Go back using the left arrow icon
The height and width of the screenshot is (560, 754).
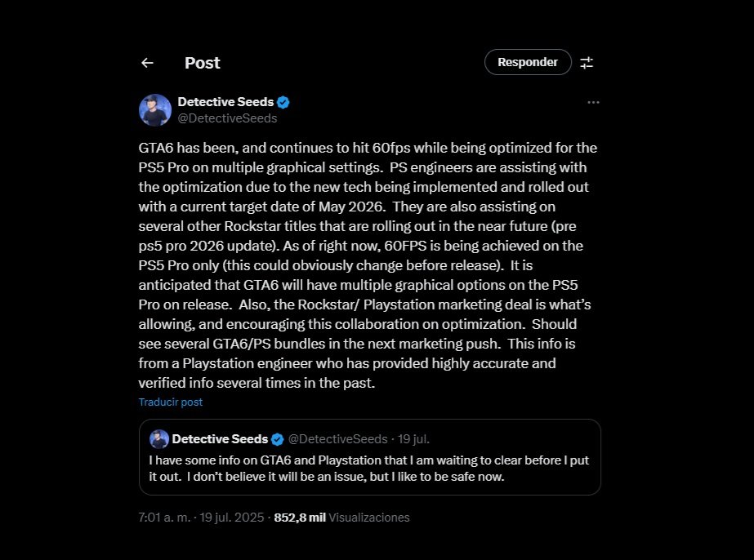tap(147, 63)
